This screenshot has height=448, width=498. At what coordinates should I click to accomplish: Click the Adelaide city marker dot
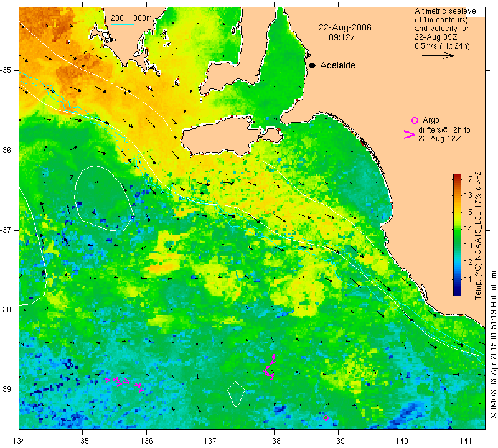point(312,66)
